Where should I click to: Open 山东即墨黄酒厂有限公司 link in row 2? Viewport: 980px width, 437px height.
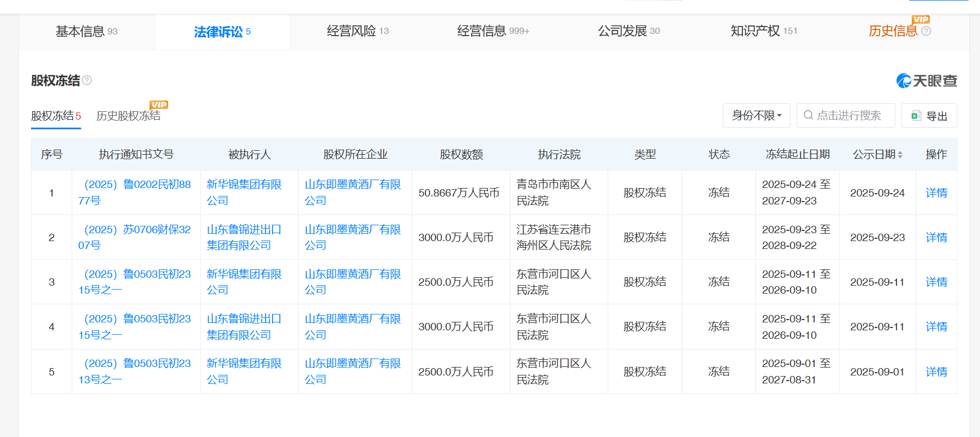353,237
